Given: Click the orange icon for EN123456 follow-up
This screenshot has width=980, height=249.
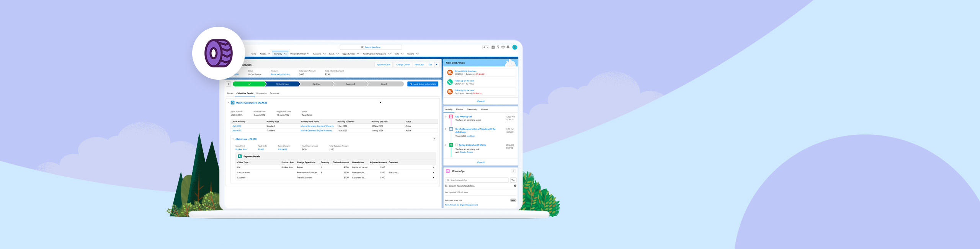Looking at the screenshot, I should 450,92.
